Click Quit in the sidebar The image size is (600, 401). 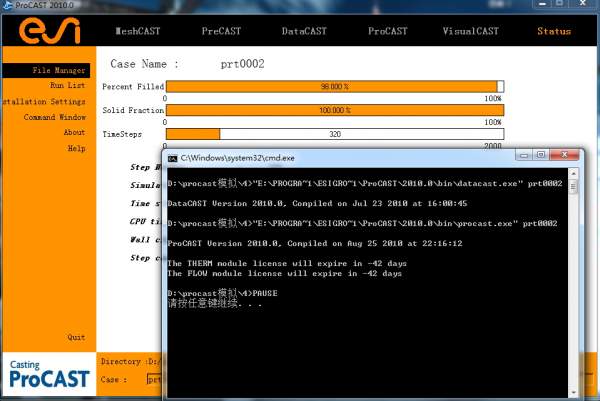click(x=76, y=337)
